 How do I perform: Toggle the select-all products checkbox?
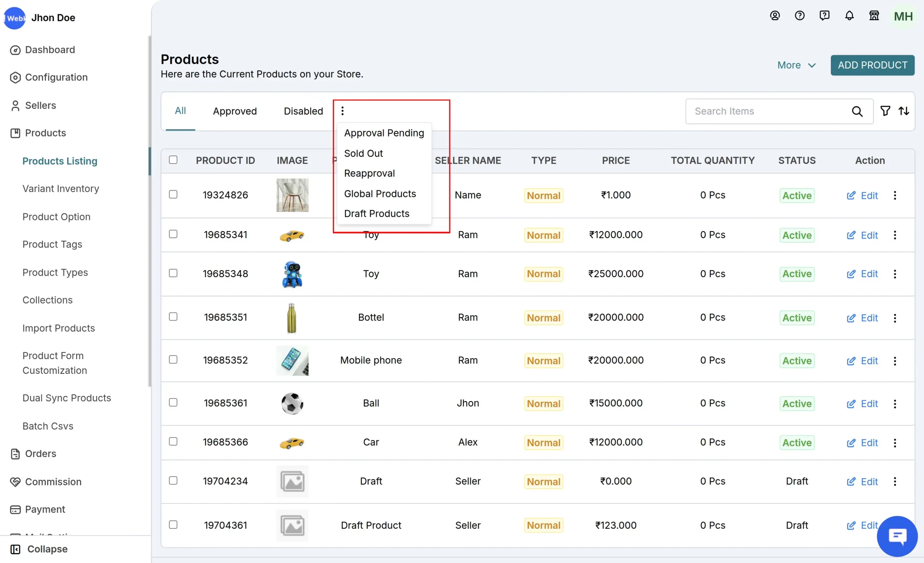point(173,160)
